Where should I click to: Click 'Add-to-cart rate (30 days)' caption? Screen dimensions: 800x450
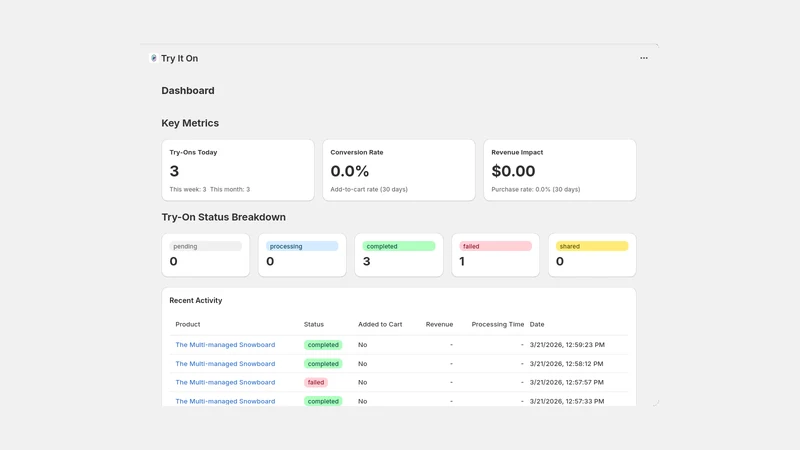[369, 189]
